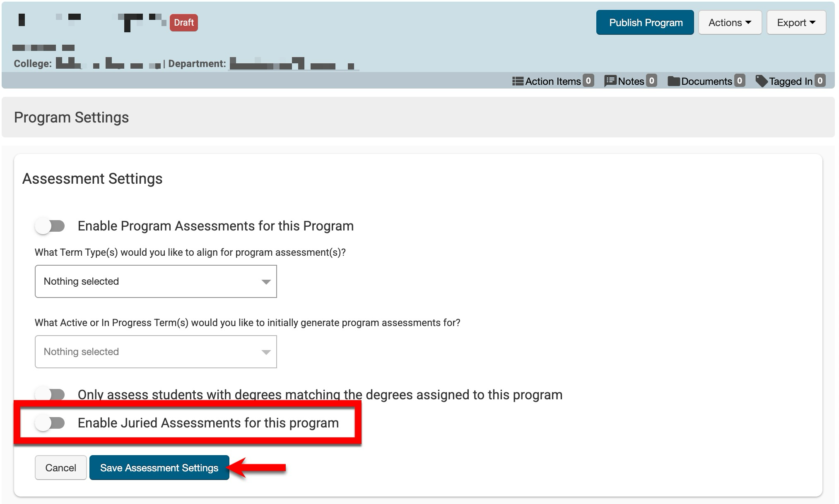Open the Term Type(s) dropdown
This screenshot has height=504, width=839.
156,281
